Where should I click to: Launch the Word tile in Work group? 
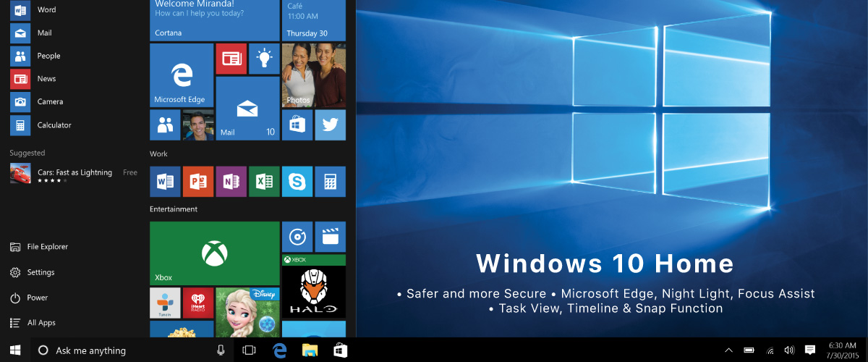[x=165, y=182]
